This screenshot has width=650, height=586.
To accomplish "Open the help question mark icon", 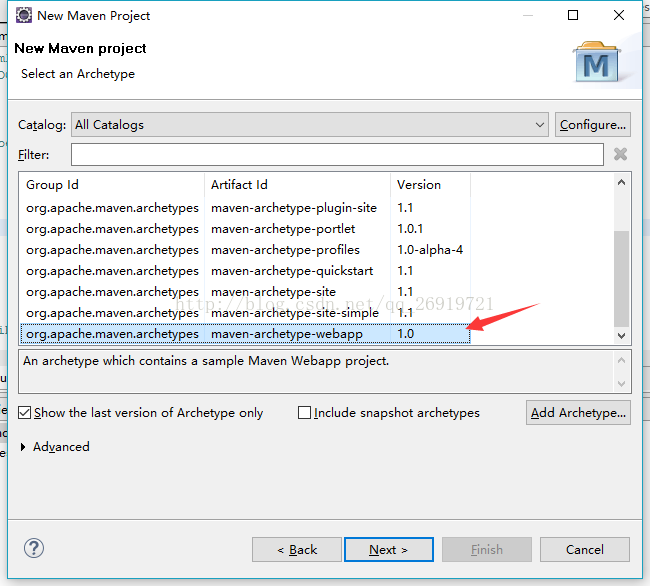I will [34, 548].
